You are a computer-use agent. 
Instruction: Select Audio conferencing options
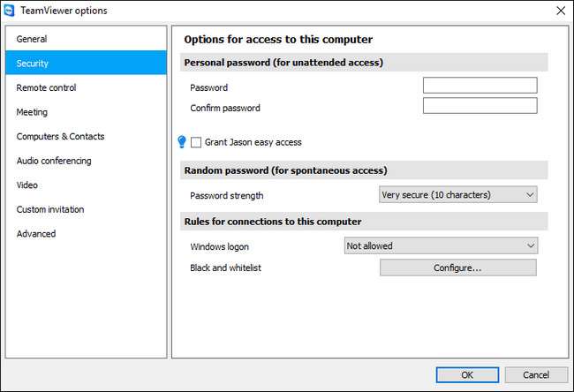point(54,161)
